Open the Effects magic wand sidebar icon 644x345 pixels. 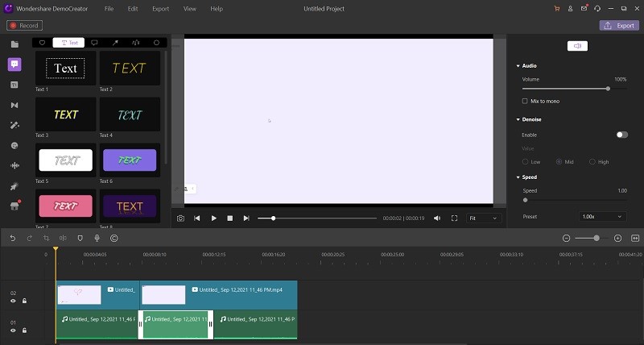(x=14, y=126)
